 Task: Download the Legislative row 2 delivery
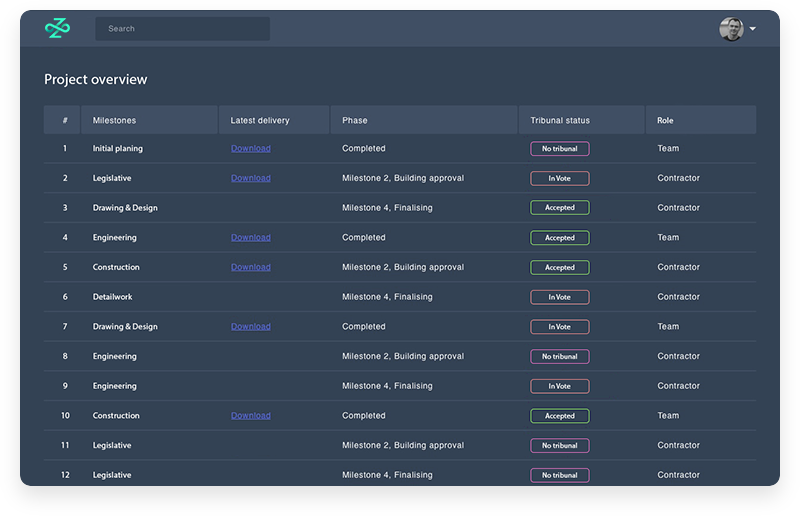250,178
